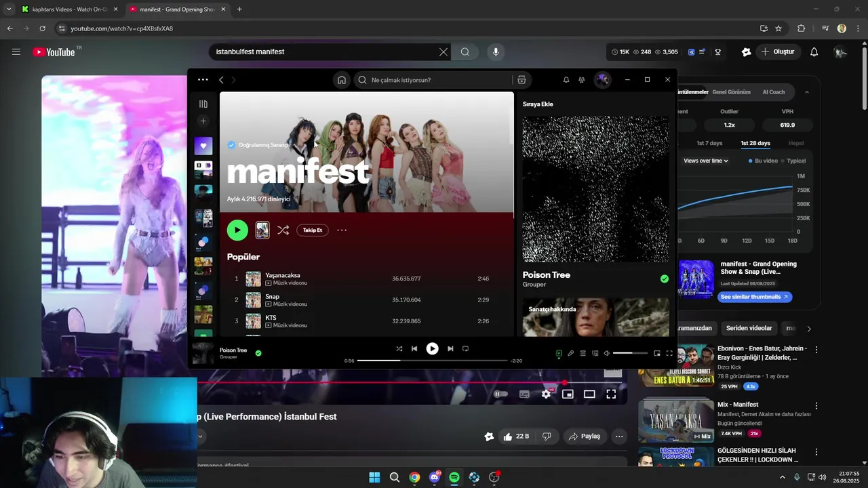Submit YouTube search with magnifier button
This screenshot has height=488, width=868.
(465, 52)
